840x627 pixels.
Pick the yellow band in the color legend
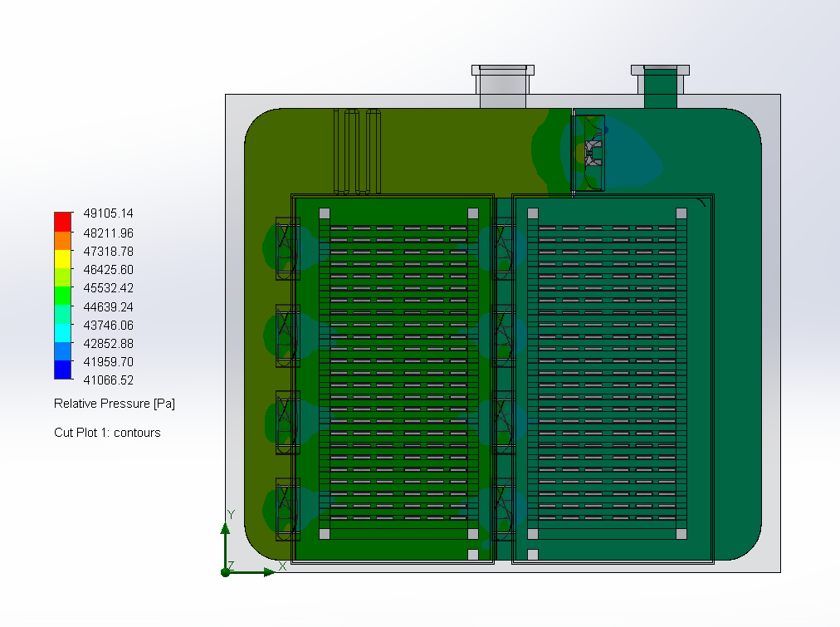tap(63, 259)
